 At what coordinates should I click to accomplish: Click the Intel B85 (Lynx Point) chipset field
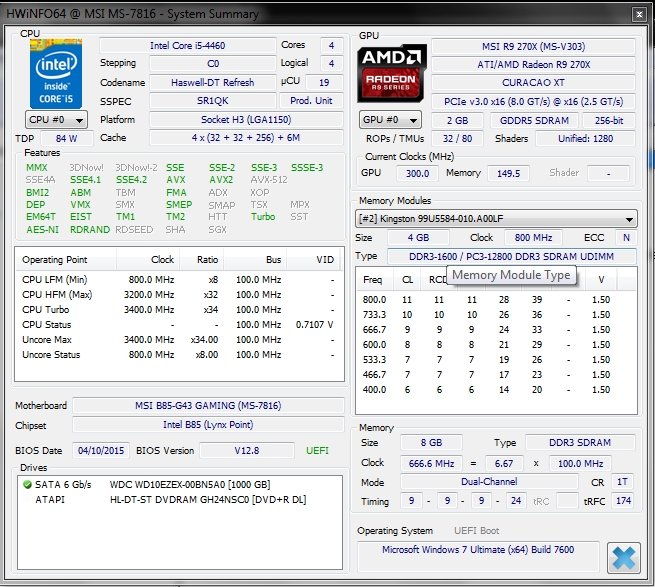[208, 425]
